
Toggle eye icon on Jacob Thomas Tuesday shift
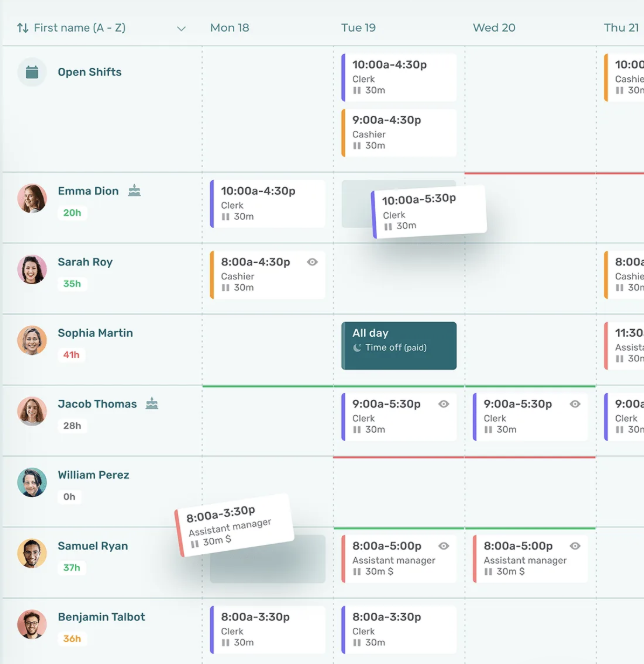tap(443, 404)
